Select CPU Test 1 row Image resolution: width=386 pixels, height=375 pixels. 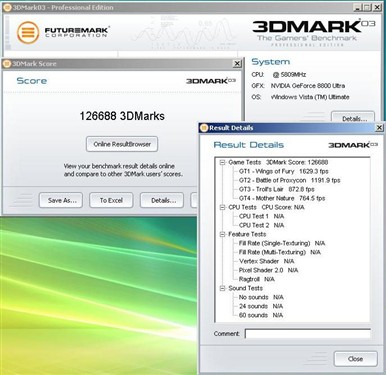pyautogui.click(x=262, y=216)
